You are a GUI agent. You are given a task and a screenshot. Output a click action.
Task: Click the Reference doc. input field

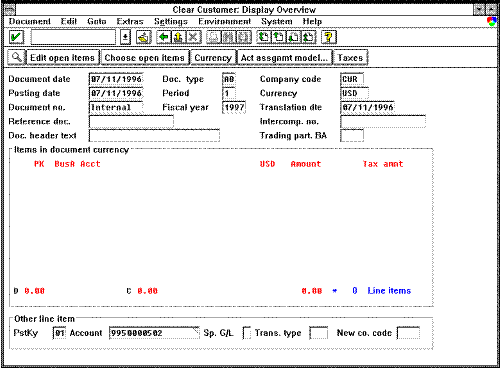click(x=131, y=121)
